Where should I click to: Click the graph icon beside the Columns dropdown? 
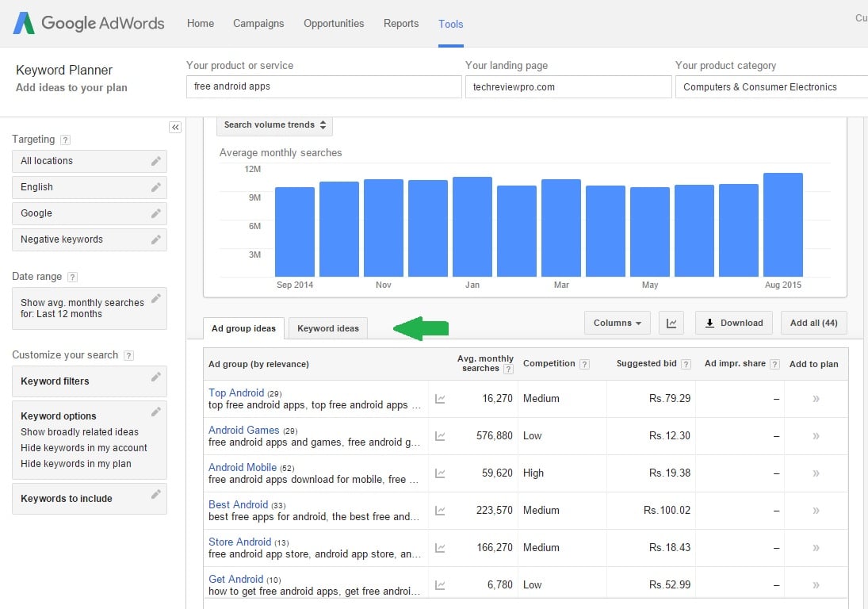pos(671,323)
